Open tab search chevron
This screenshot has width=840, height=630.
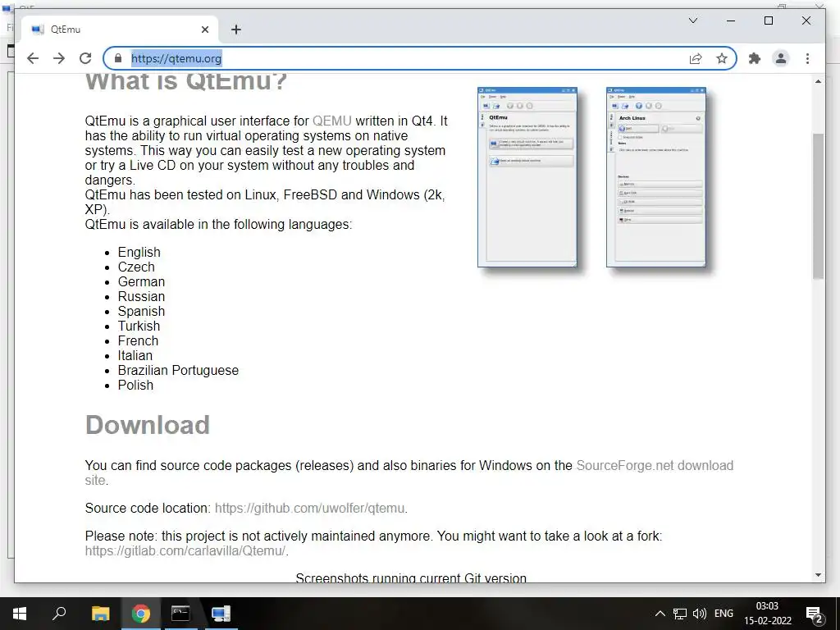[692, 21]
